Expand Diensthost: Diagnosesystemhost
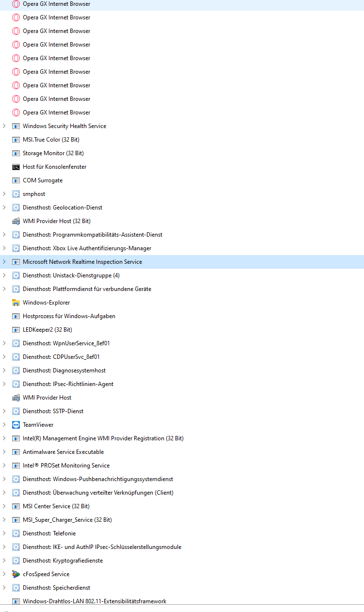The width and height of the screenshot is (364, 612). (x=4, y=370)
